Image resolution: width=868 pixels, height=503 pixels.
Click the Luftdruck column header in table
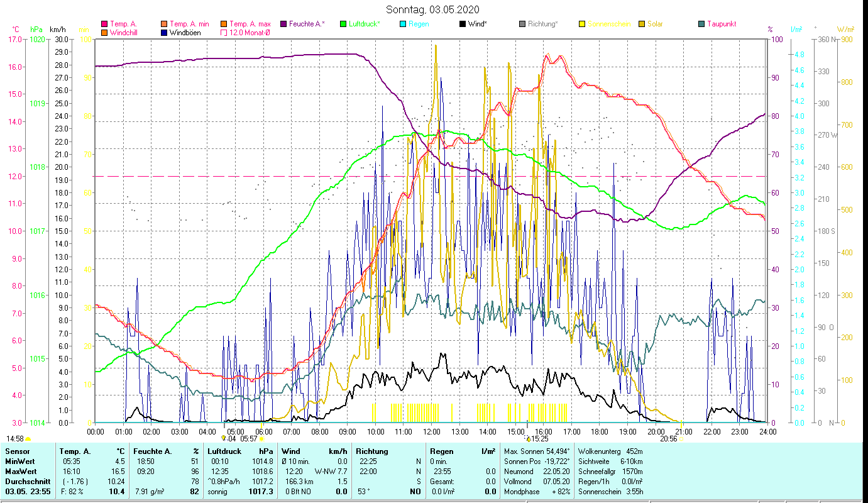[x=224, y=451]
